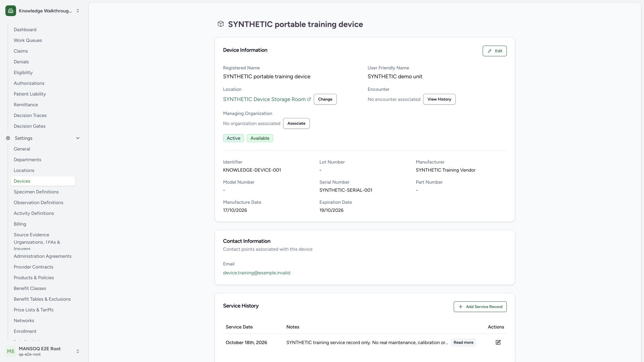644x362 pixels.
Task: Open Decision Gates
Action: pyautogui.click(x=43, y=126)
